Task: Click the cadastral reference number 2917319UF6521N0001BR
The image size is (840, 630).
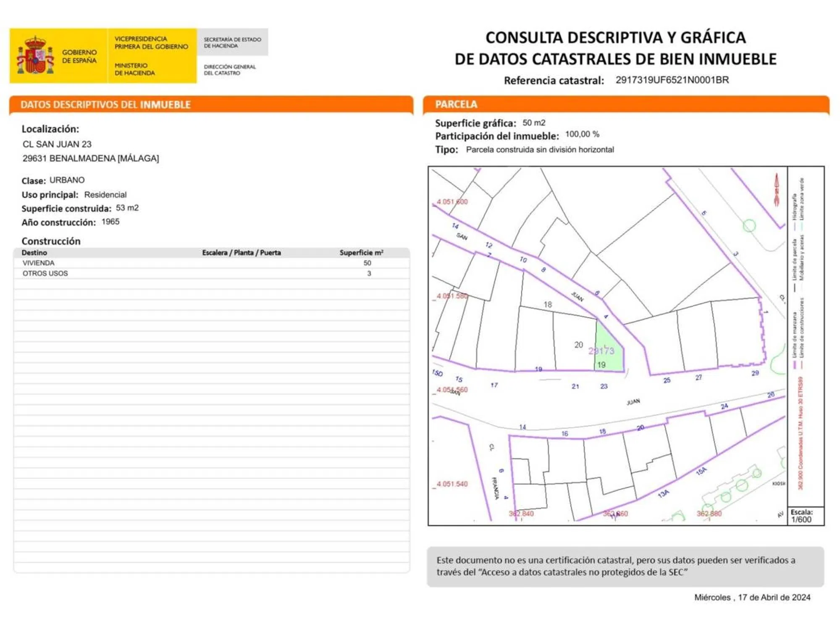Action: click(672, 80)
